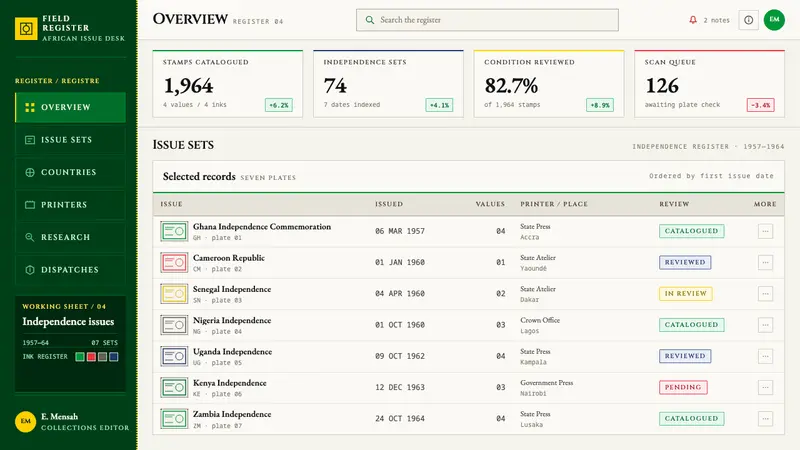Open more options for Kenya Independence row

(765, 387)
